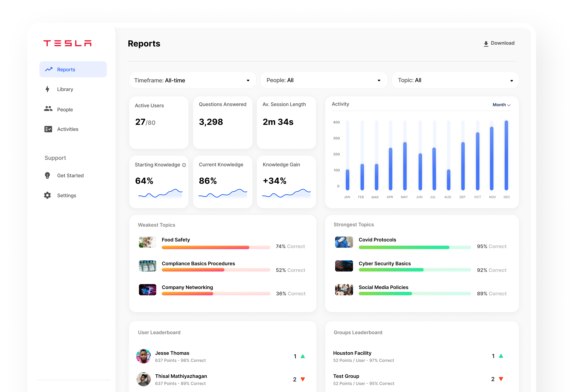
Task: Open the Topic: All dropdown
Action: 455,80
